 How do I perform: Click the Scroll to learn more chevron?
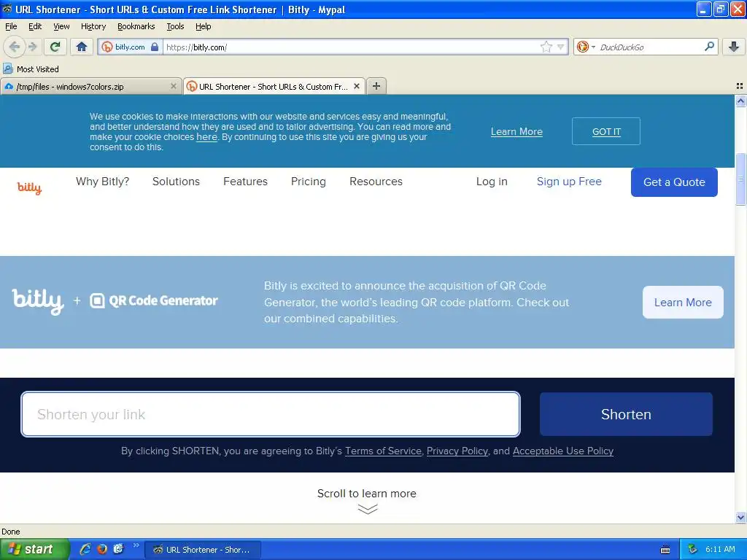tap(368, 509)
